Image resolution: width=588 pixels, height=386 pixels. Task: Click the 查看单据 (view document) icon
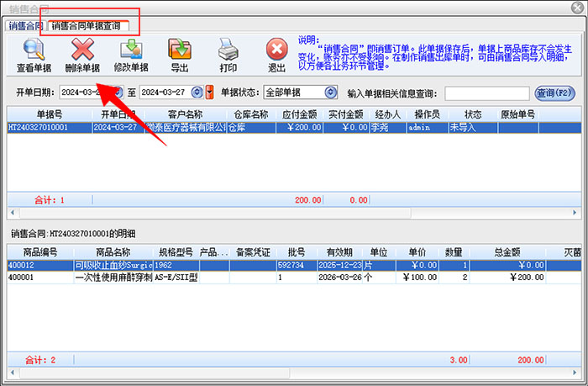[35, 55]
